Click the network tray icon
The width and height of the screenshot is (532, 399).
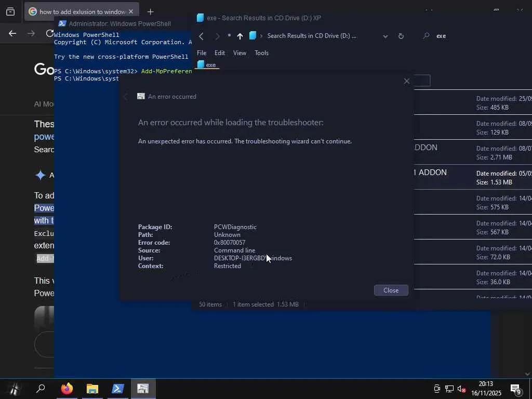tap(449, 389)
